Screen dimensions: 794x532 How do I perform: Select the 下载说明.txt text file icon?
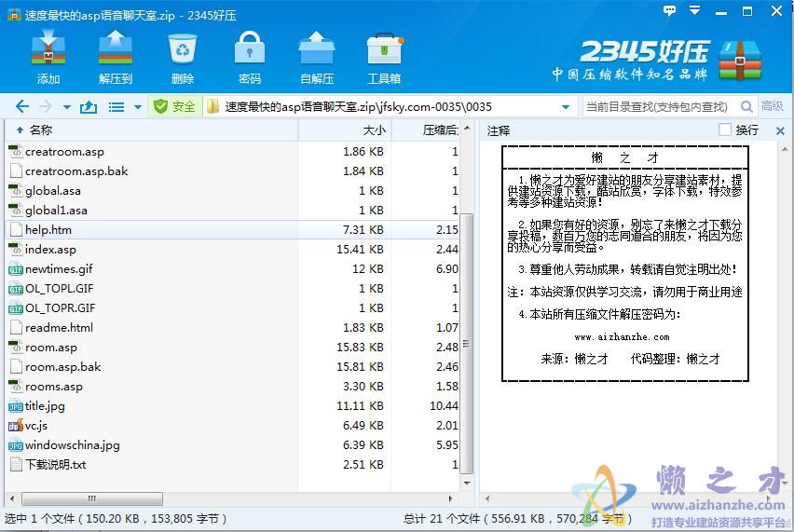tap(16, 464)
